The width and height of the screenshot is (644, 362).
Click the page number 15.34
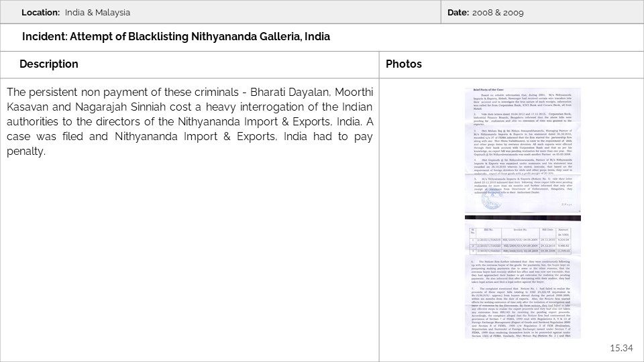(621, 348)
